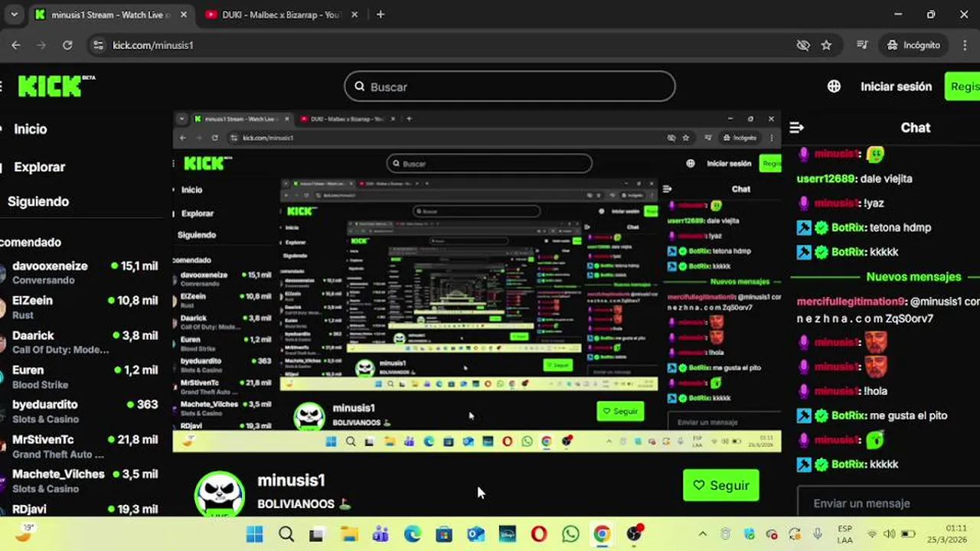Click the Nuevos mensajes divider label

coord(913,276)
